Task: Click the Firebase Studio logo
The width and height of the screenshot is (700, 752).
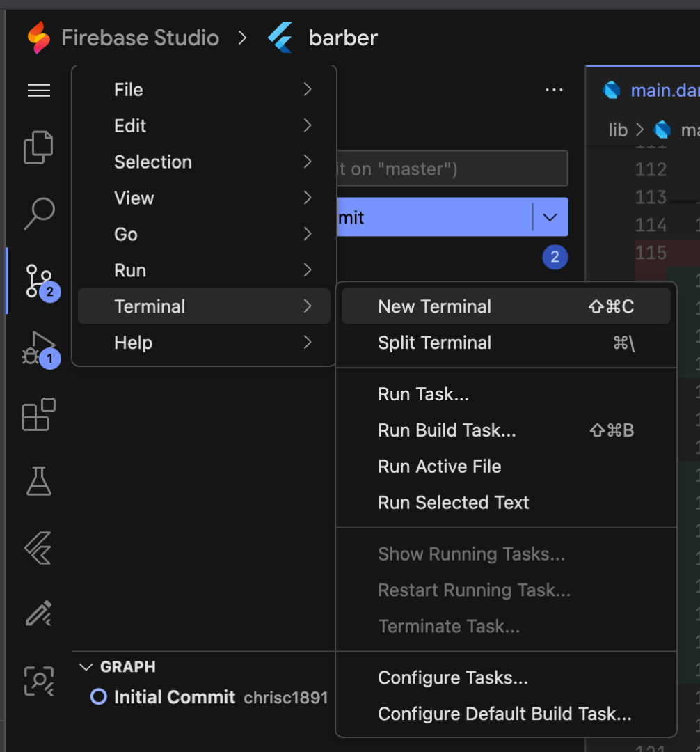Action: [39, 38]
